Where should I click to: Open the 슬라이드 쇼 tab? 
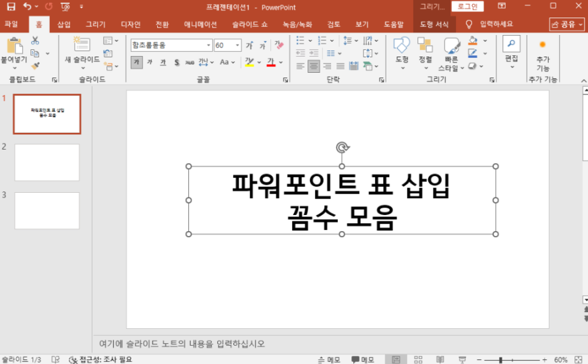(x=249, y=24)
